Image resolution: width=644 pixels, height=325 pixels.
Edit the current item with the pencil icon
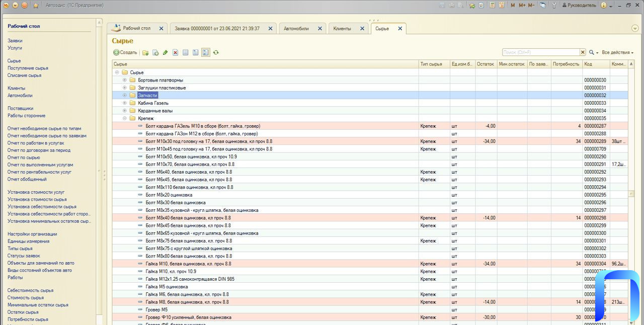(x=166, y=52)
